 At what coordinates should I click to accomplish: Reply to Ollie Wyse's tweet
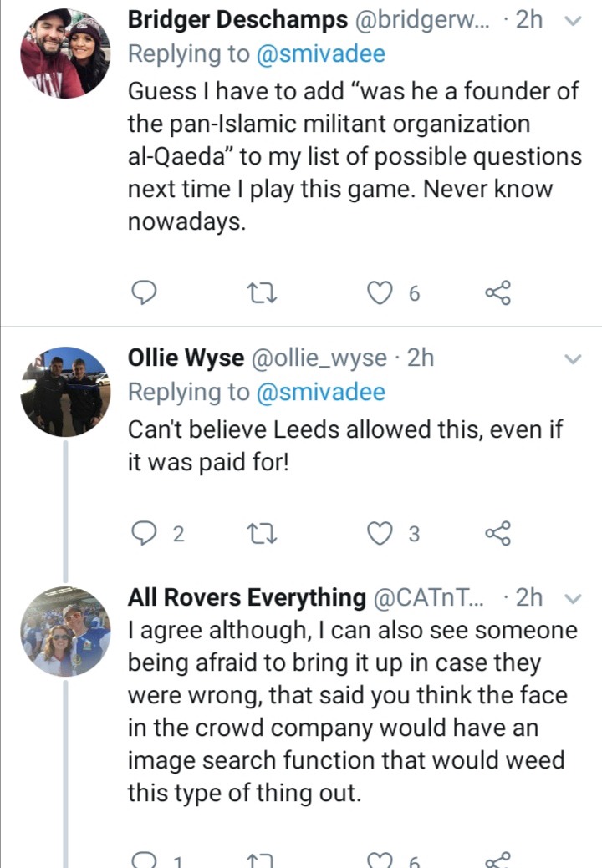pos(145,534)
